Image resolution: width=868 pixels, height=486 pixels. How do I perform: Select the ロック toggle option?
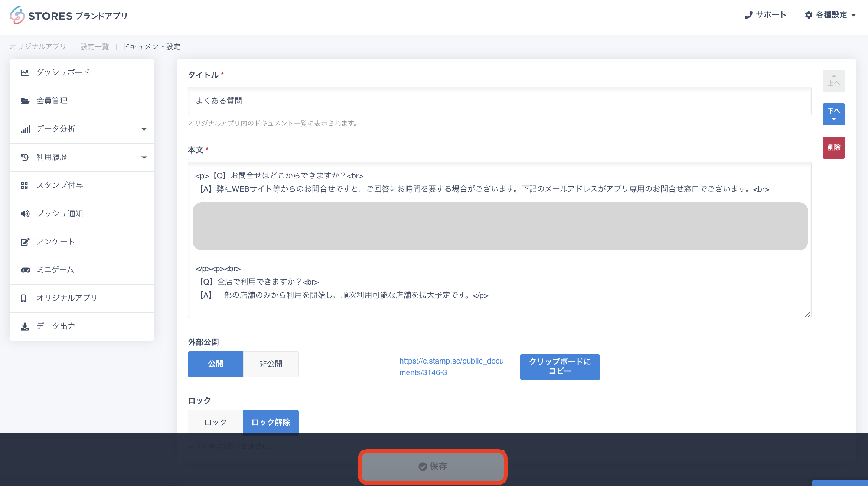coord(215,422)
